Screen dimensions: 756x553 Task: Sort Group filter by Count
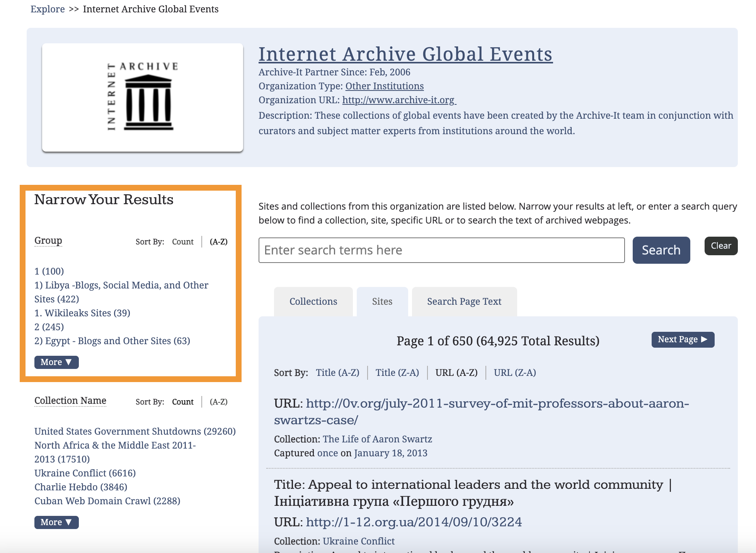pos(182,242)
